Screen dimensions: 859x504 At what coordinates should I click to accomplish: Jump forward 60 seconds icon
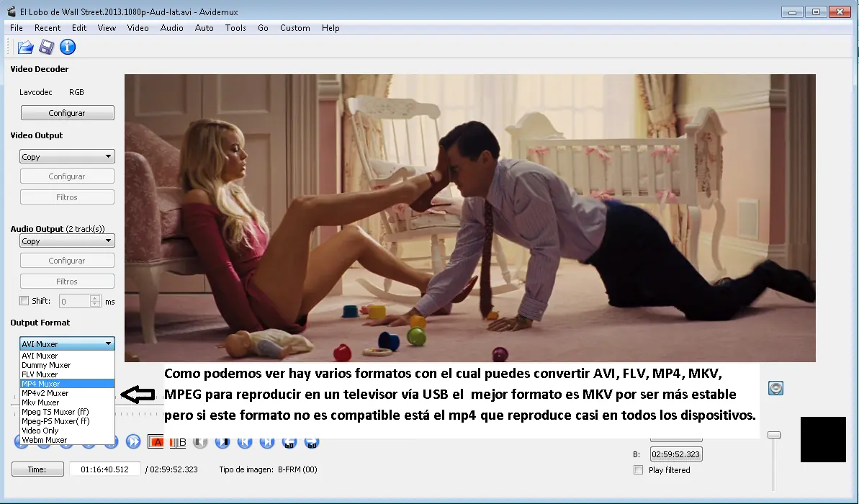(x=311, y=442)
